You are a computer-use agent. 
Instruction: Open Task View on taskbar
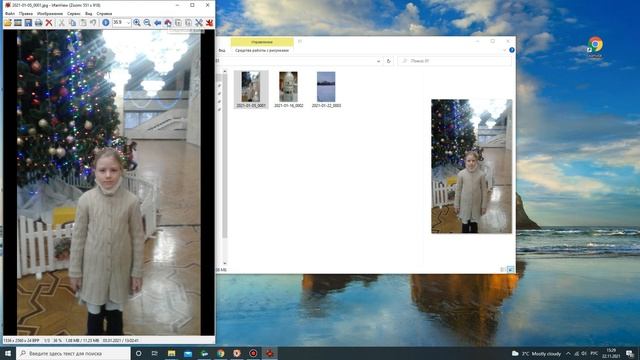click(155, 353)
